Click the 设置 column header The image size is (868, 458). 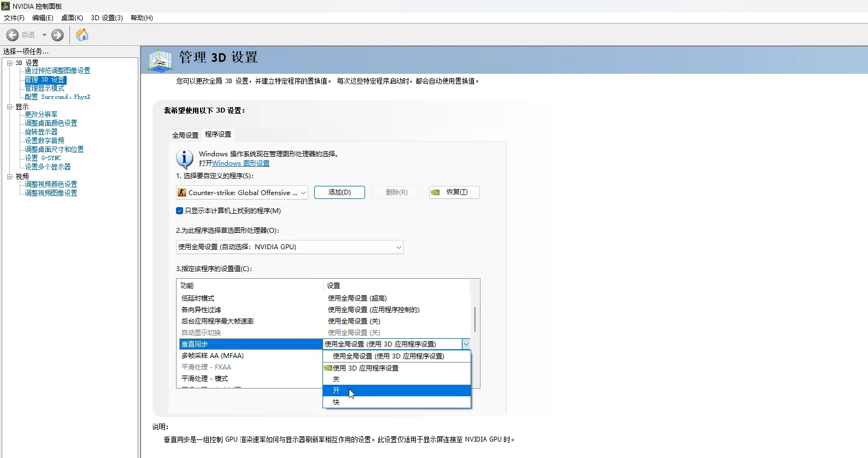point(397,286)
